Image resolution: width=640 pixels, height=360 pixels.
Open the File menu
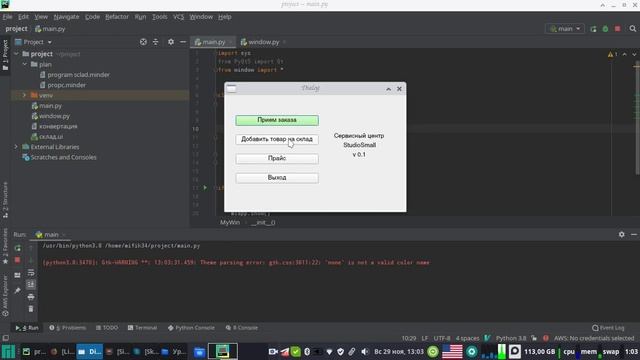click(x=7, y=17)
